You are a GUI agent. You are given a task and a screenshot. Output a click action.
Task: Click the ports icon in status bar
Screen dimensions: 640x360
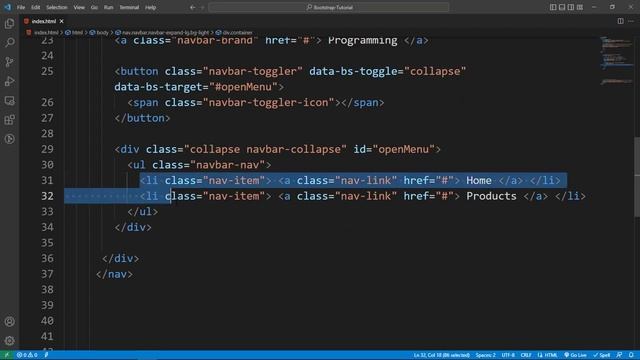[x=46, y=355]
